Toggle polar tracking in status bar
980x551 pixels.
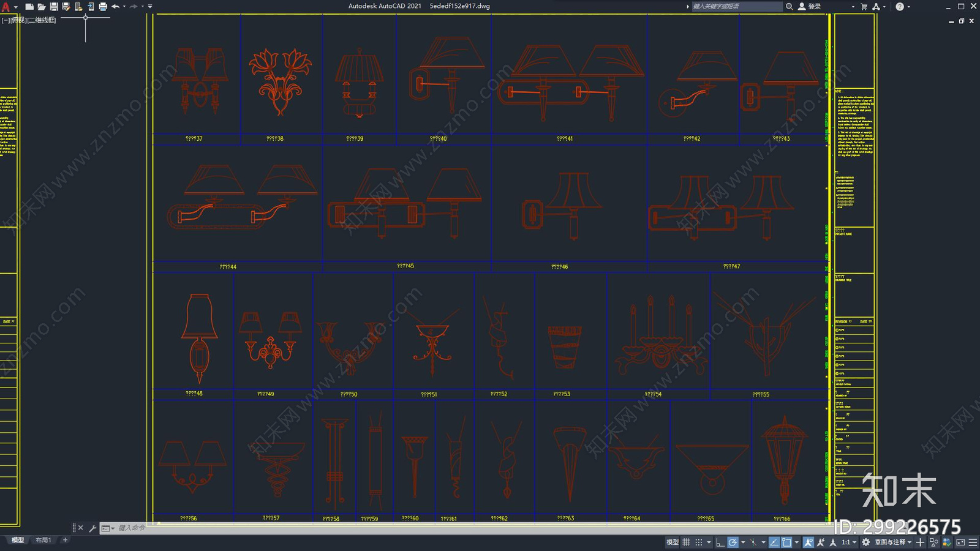click(733, 542)
